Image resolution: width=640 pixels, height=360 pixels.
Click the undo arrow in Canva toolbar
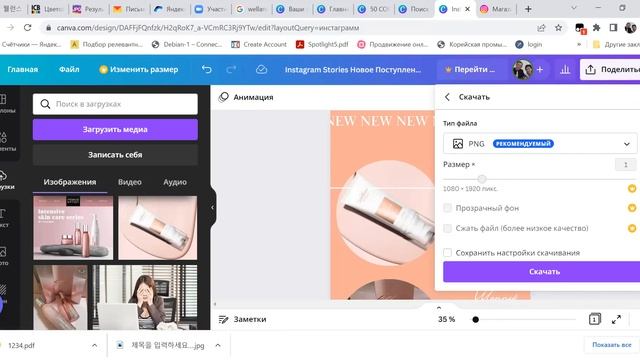207,69
